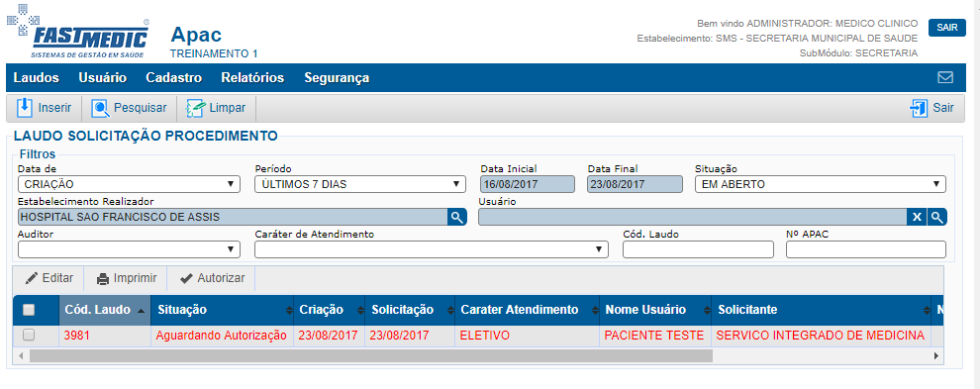Click the Imprimir printer icon
This screenshot has width=980, height=389.
(x=103, y=279)
